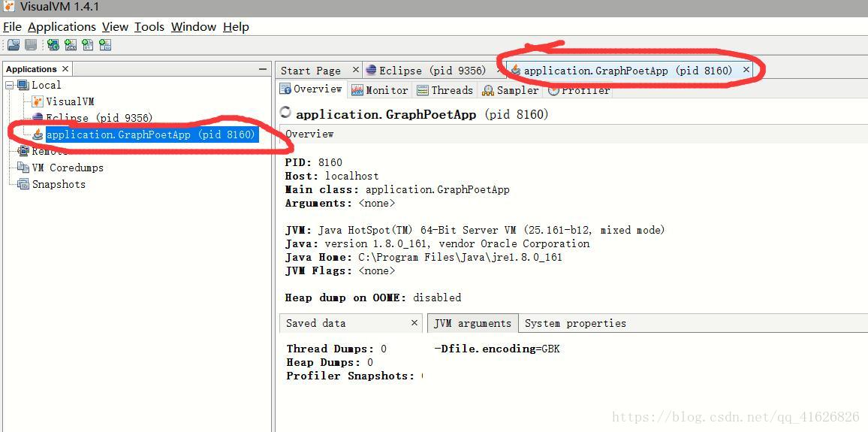Select the Local tree row label
The height and width of the screenshot is (432, 868).
tap(47, 86)
